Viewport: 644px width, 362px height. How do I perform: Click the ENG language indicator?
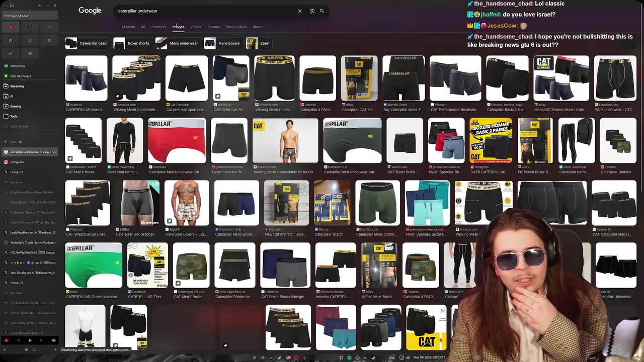pyautogui.click(x=392, y=358)
